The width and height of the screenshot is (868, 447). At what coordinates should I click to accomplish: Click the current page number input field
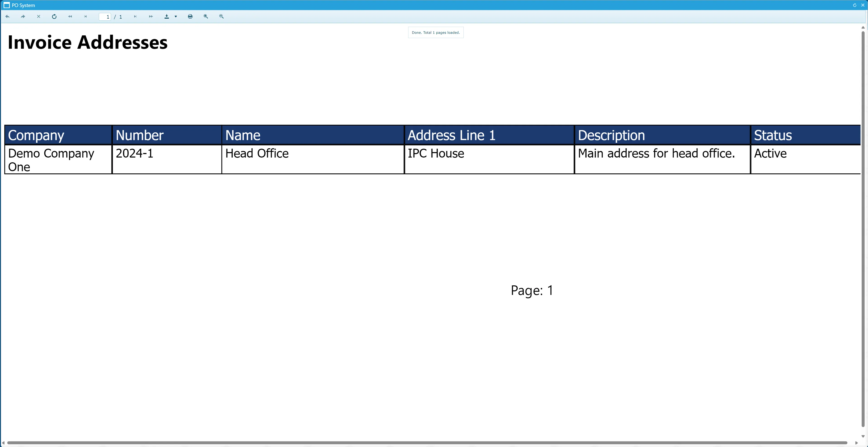point(105,17)
